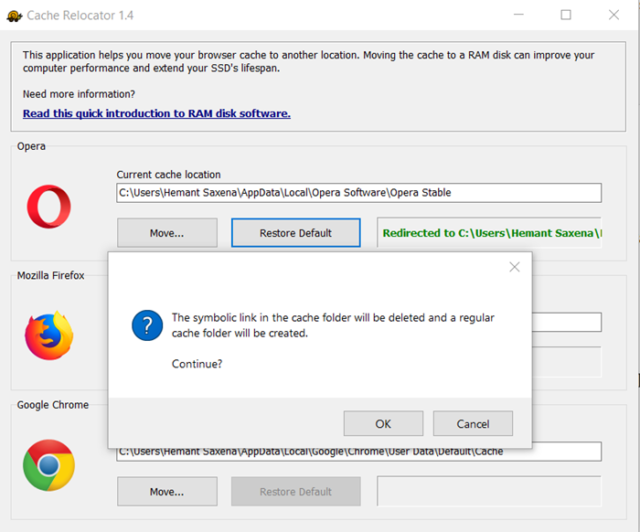Click the Mozilla Firefox logo
This screenshot has height=532, width=640.
[x=48, y=335]
